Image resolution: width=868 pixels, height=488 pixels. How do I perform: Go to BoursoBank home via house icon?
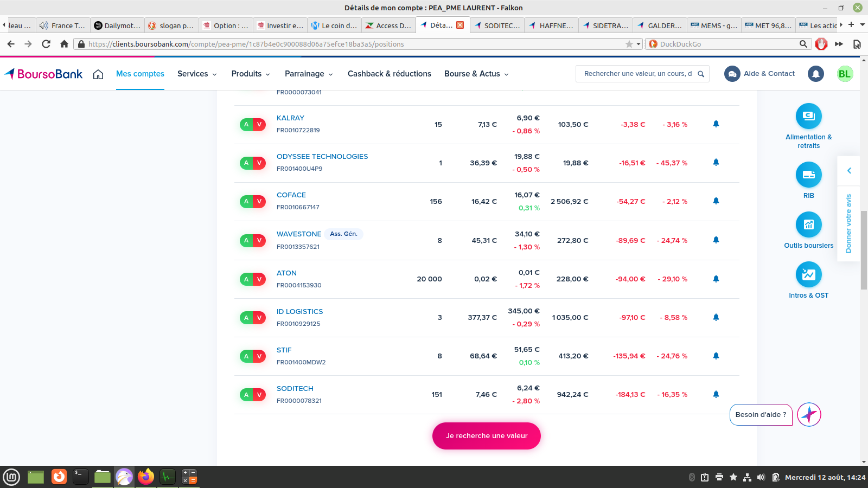click(98, 74)
